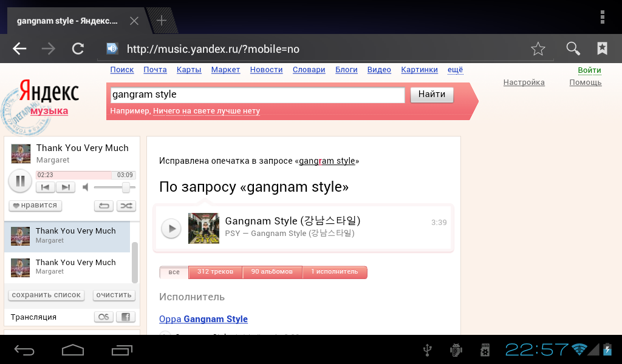
Task: Like the track with the нравится button
Action: pyautogui.click(x=35, y=206)
